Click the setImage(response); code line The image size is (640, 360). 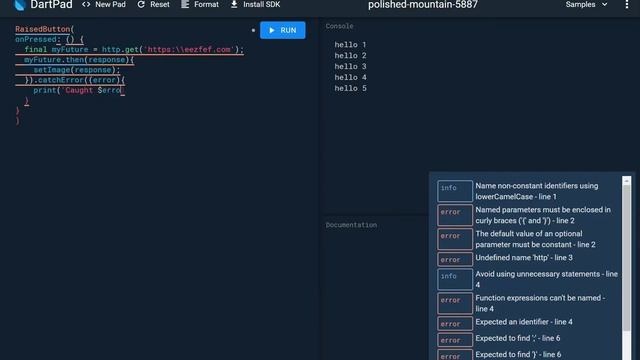[x=77, y=70]
